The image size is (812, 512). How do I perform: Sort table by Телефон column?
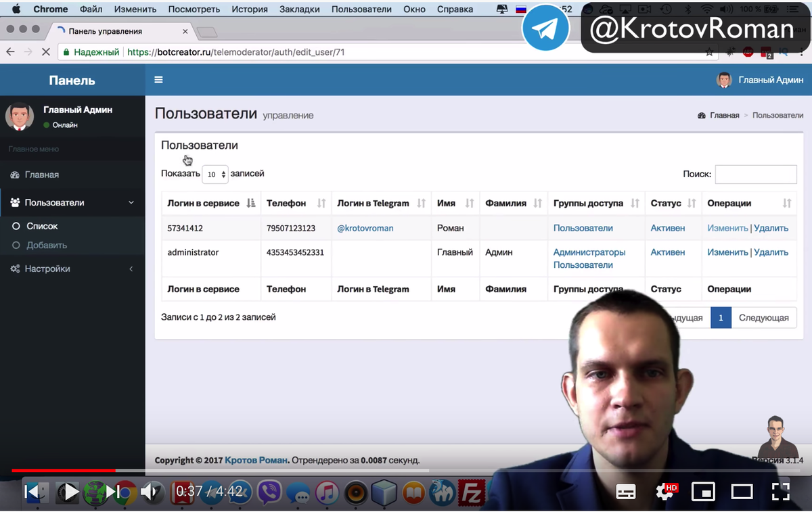(x=296, y=203)
